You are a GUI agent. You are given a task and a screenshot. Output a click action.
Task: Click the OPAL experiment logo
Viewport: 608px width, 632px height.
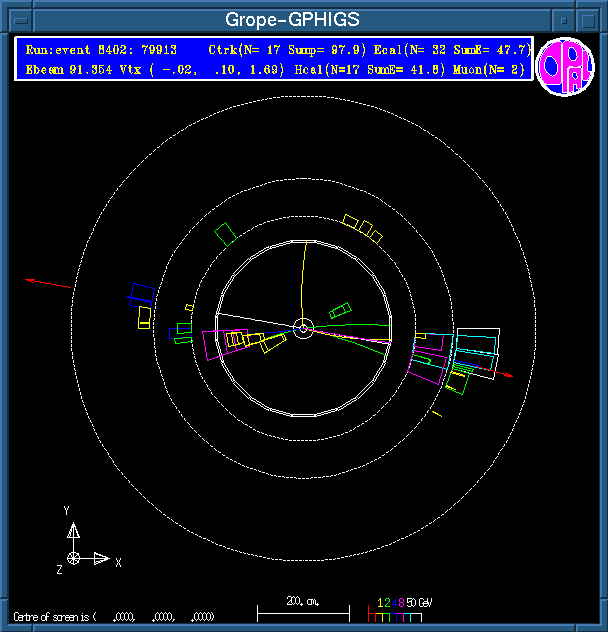click(565, 67)
